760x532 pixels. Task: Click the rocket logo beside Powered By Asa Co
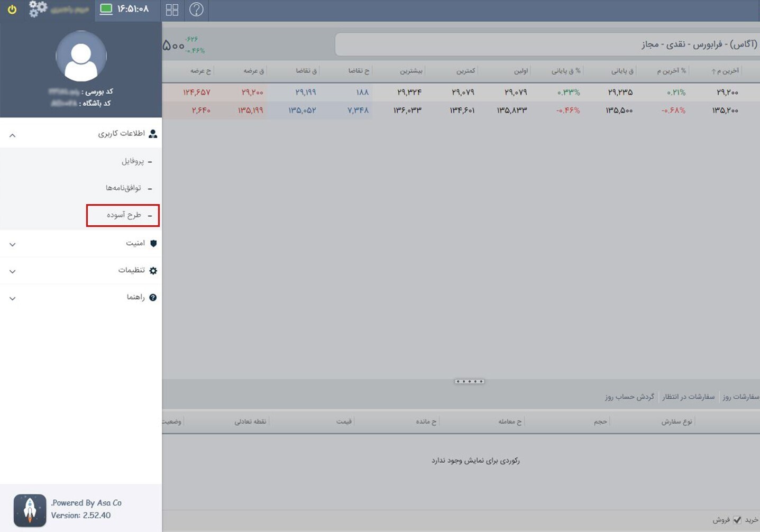coord(30,510)
